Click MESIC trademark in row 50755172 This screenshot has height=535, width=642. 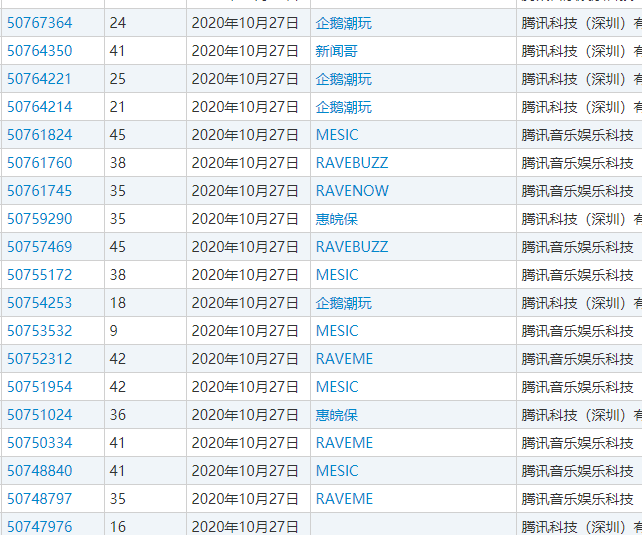click(337, 275)
